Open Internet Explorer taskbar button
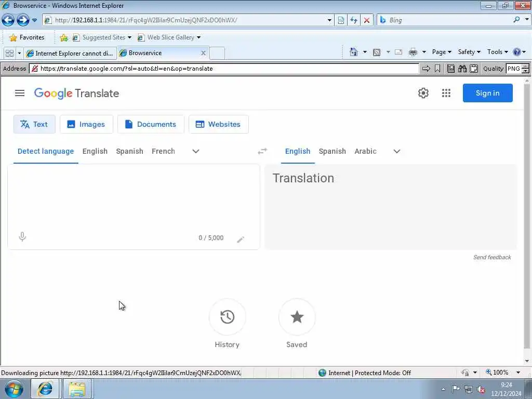 45,389
